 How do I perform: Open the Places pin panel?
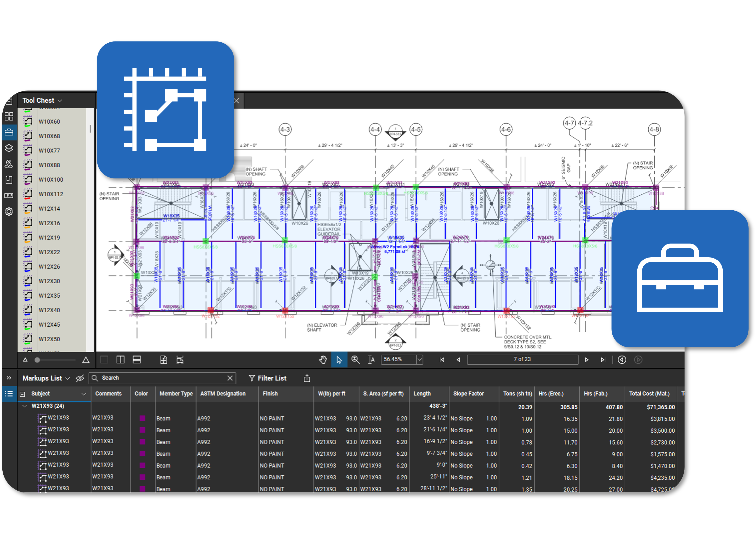pyautogui.click(x=9, y=164)
